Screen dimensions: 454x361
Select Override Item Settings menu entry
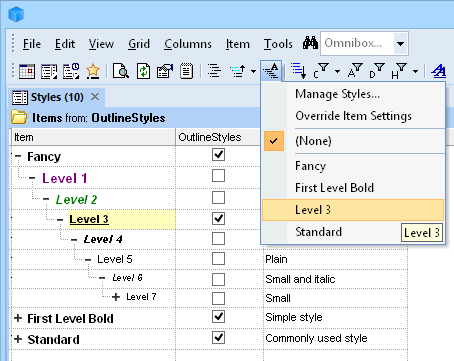[353, 116]
